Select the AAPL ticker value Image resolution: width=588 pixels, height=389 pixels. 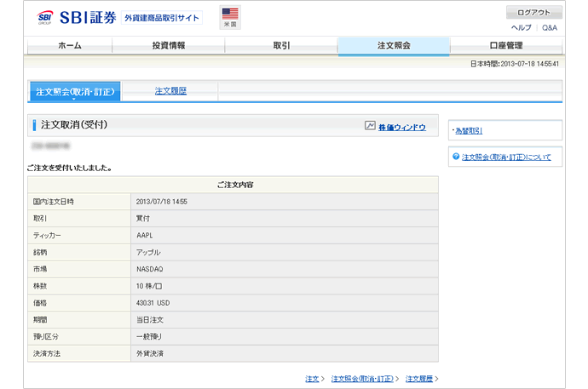[144, 235]
